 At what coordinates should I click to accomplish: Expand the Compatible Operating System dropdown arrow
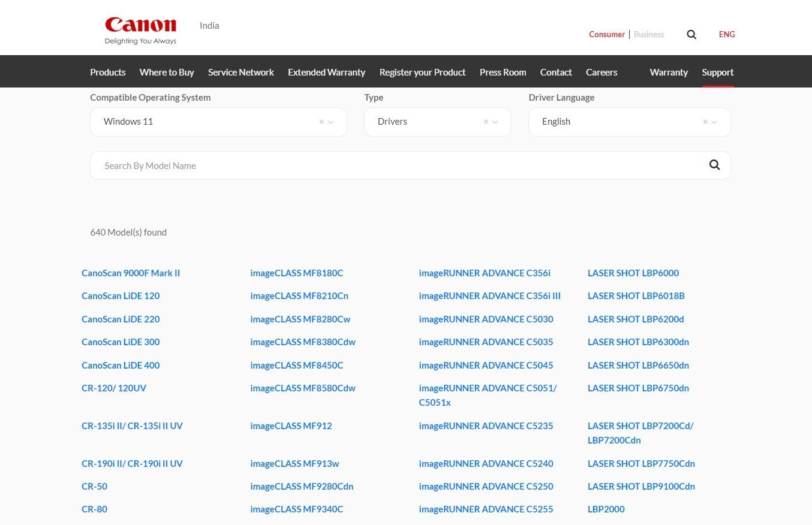coord(330,122)
